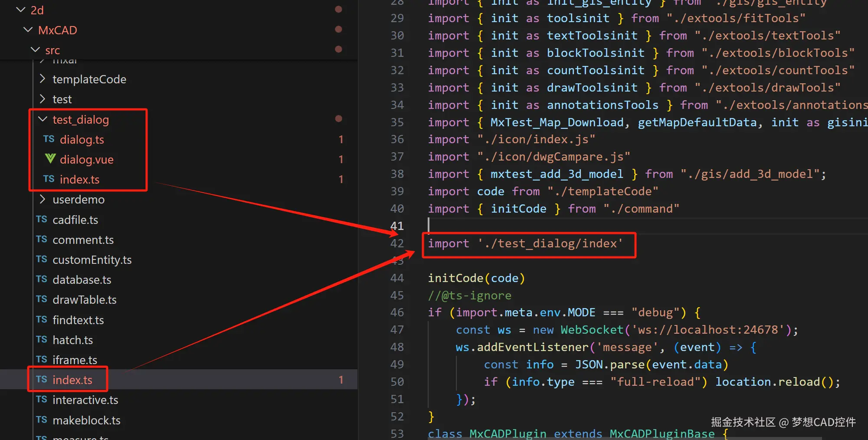Open database.ts

click(82, 279)
